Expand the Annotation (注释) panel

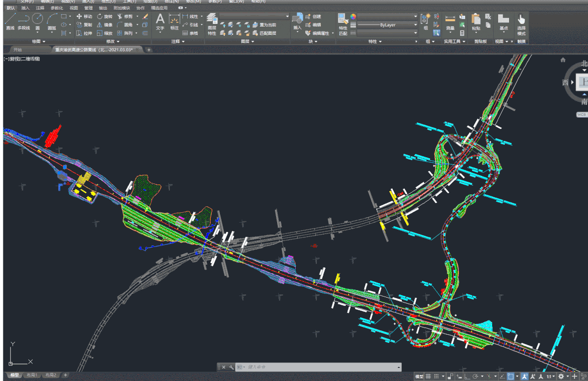tap(178, 41)
